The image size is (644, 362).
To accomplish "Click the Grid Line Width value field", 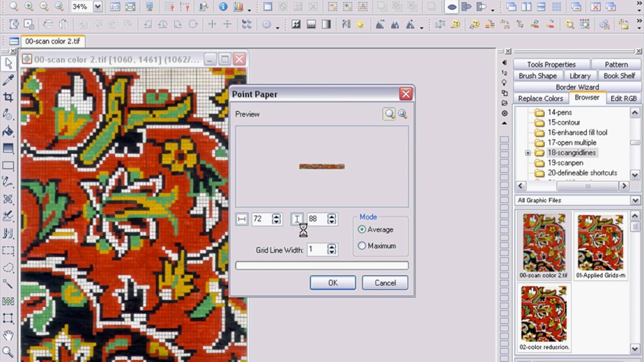I will click(316, 249).
